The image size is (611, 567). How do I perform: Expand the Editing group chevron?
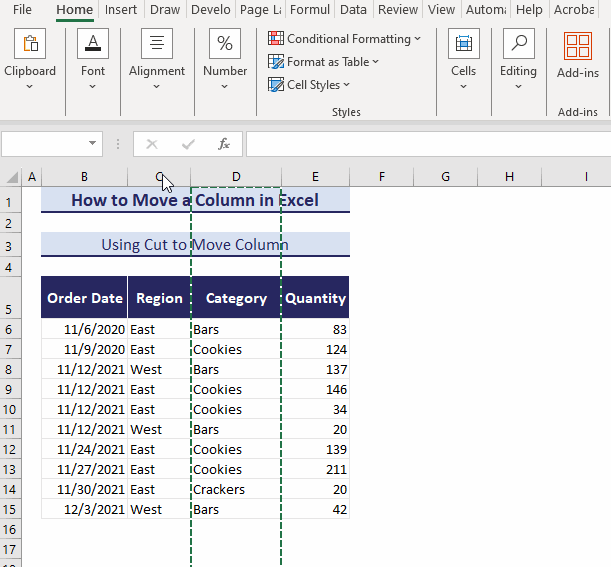point(518,87)
